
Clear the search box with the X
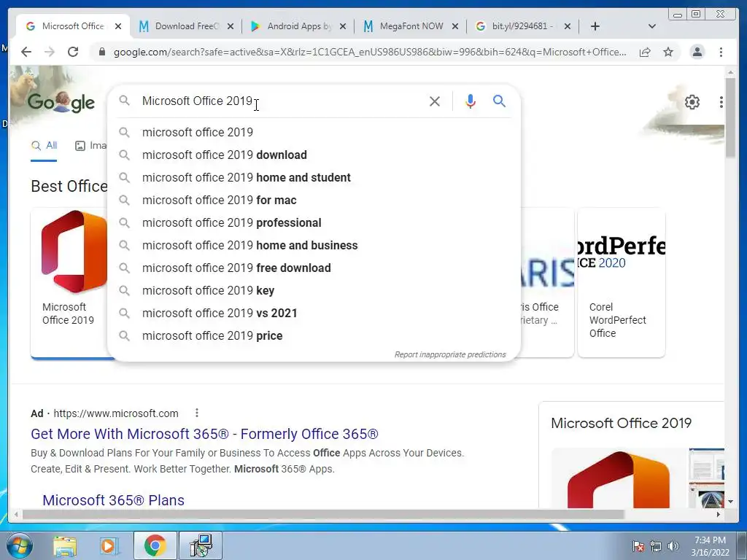tap(435, 101)
